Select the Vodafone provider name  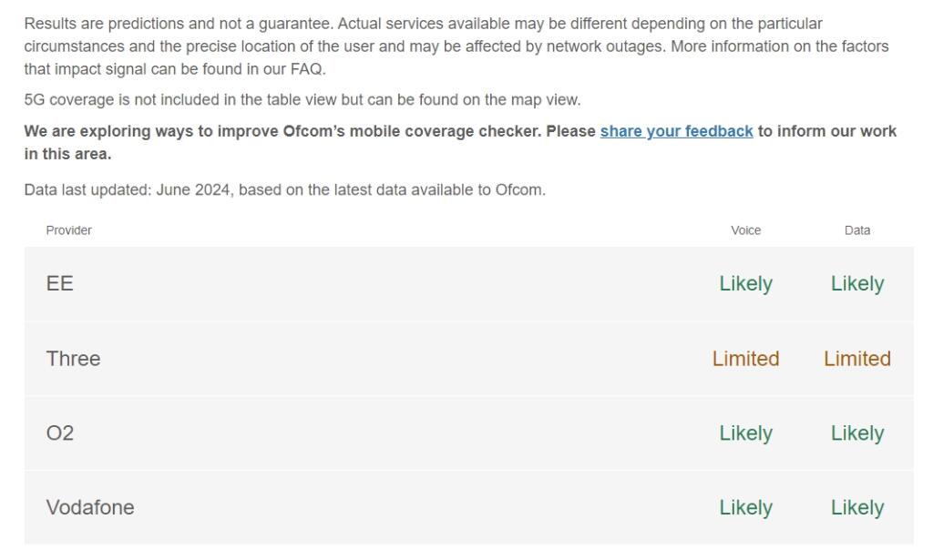tap(90, 507)
